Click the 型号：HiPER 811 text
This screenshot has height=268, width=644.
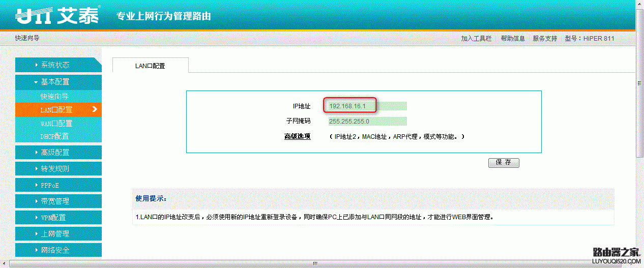(x=590, y=38)
